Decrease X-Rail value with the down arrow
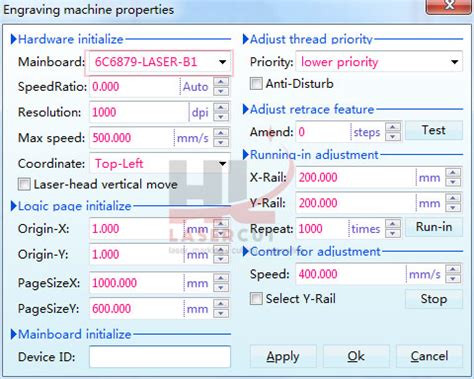The image size is (474, 379). pyautogui.click(x=453, y=182)
